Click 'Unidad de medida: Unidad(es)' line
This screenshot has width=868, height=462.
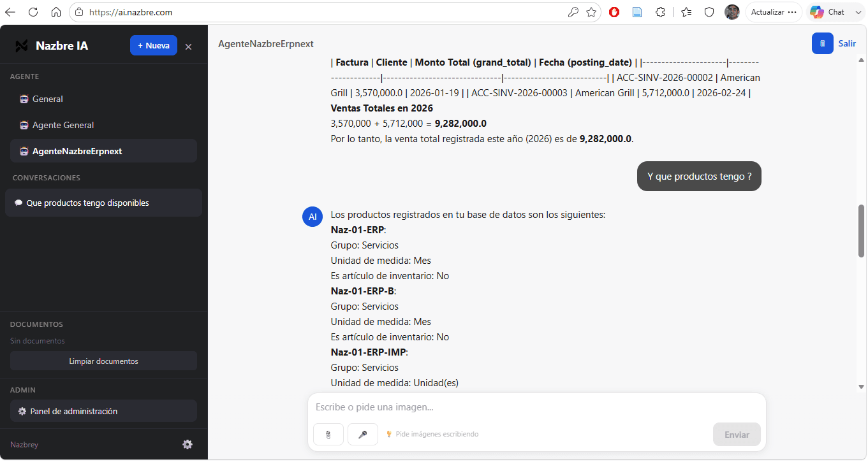[x=395, y=382]
